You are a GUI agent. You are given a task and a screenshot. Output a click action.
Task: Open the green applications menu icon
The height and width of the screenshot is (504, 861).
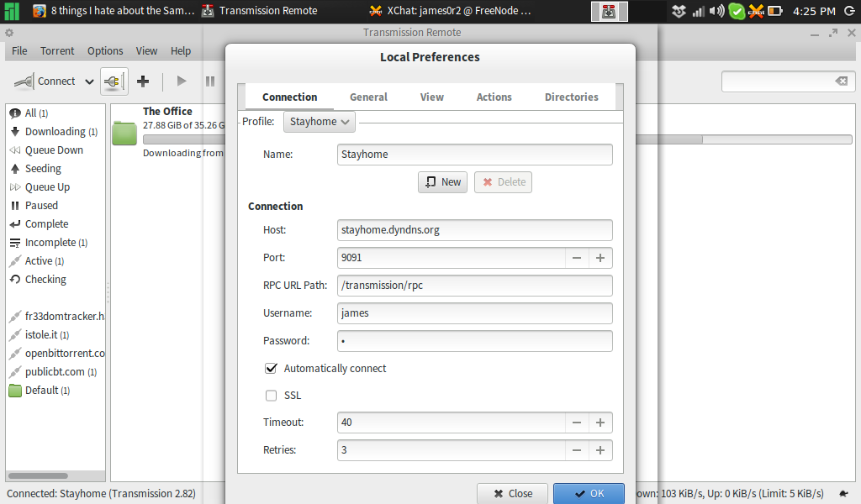click(x=12, y=11)
